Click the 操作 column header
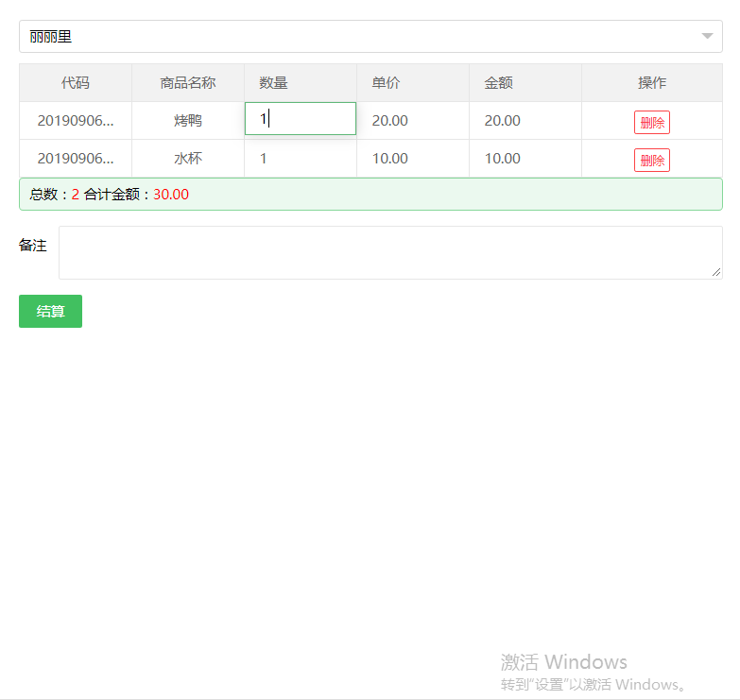Screen dimensions: 740x700 tap(652, 83)
